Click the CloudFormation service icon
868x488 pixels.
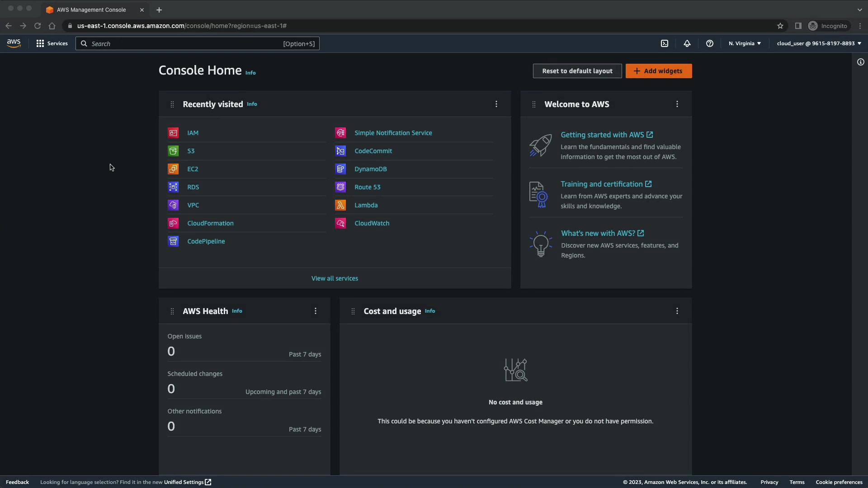pyautogui.click(x=173, y=223)
